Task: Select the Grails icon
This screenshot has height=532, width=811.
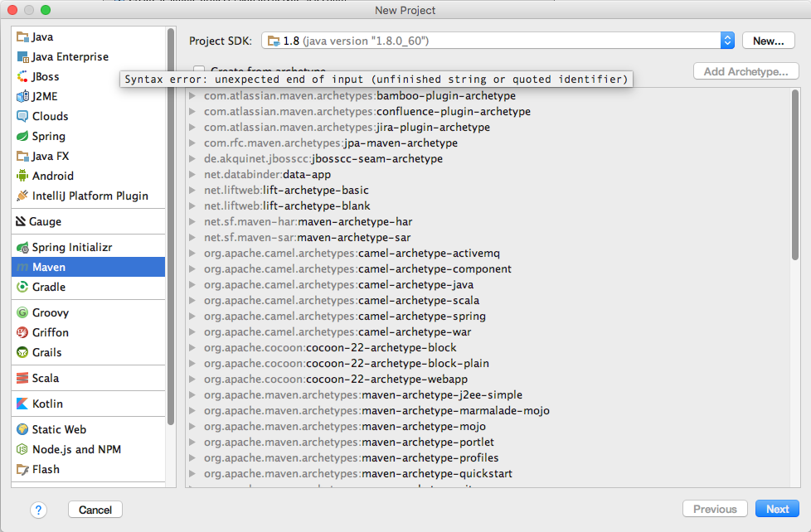Action: click(x=22, y=353)
